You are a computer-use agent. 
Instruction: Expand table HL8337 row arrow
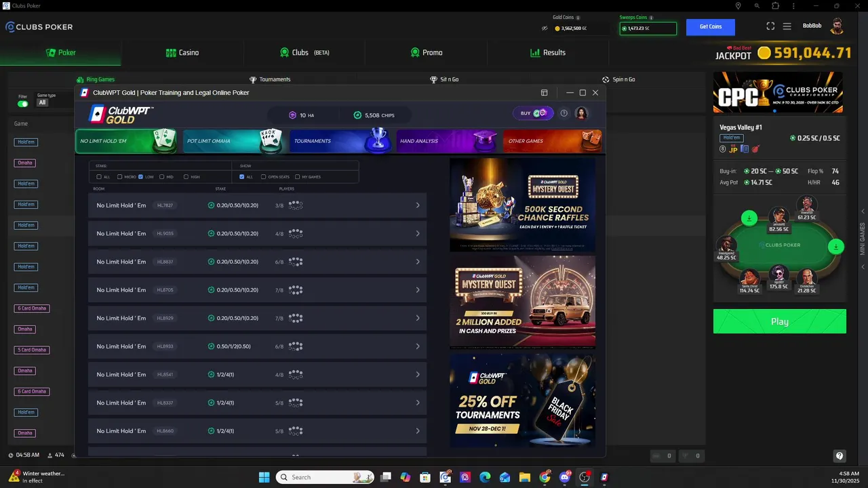tap(418, 403)
